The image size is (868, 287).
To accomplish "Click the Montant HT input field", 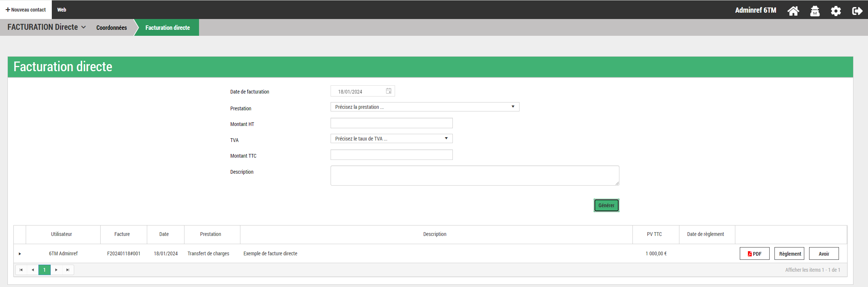I will point(391,123).
